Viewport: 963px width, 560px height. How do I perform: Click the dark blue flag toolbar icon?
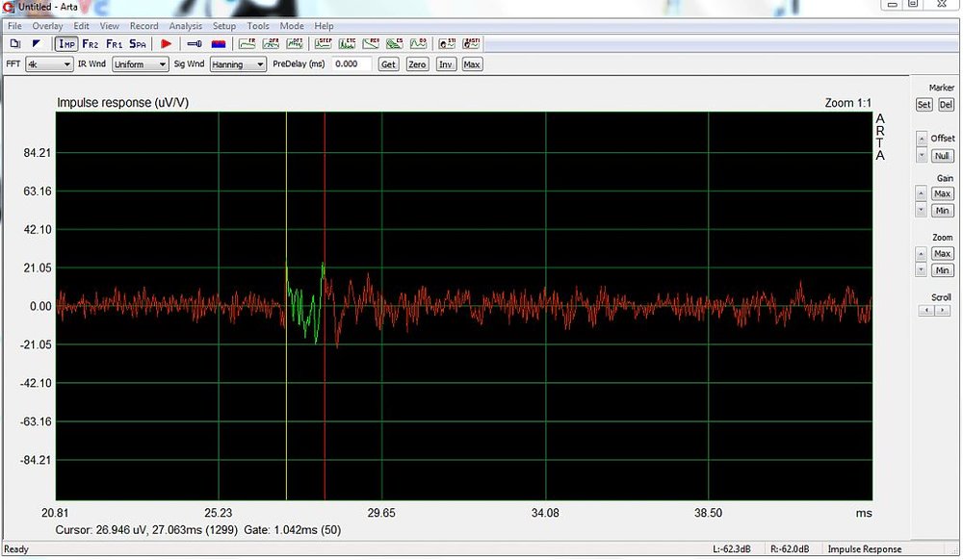click(x=37, y=43)
